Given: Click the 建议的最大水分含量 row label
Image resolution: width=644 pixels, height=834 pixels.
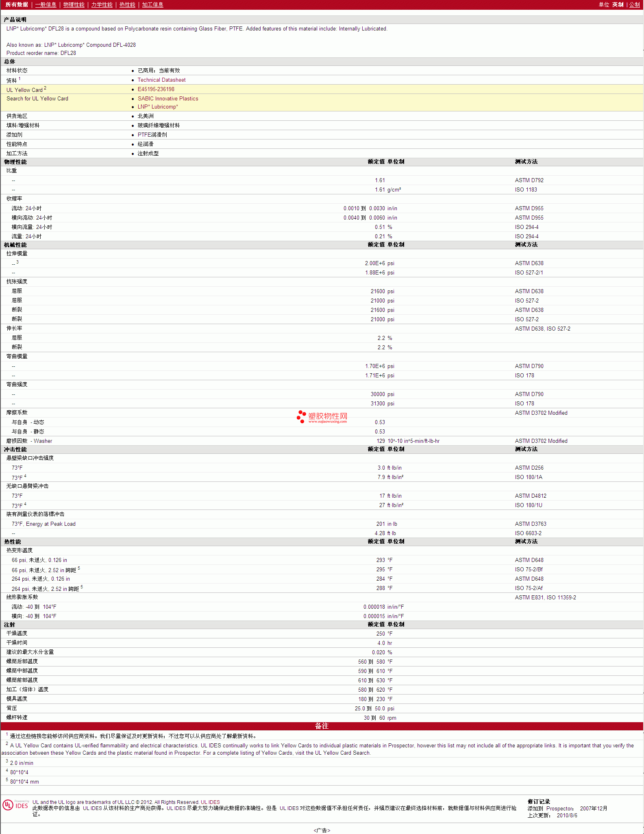Looking at the screenshot, I should coord(30,652).
